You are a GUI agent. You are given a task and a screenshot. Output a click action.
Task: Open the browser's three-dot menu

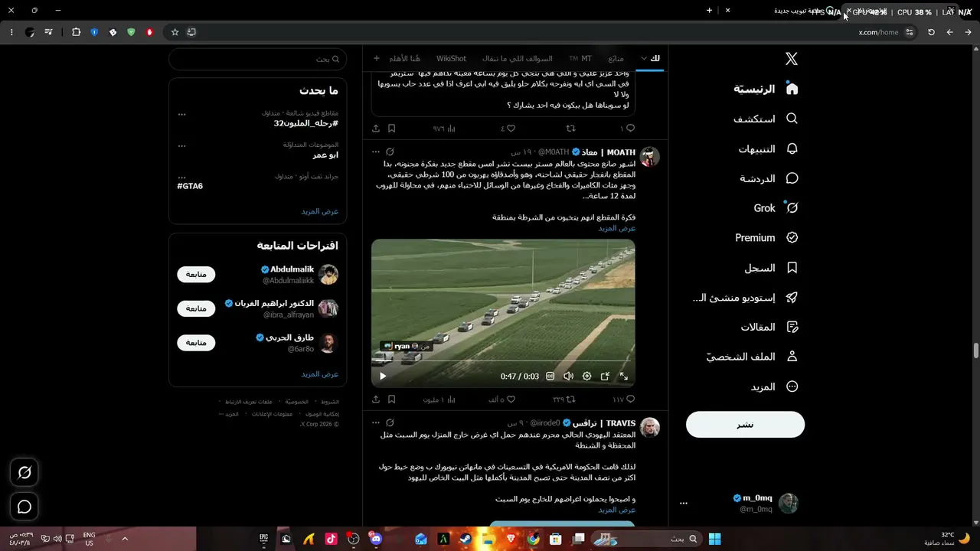click(11, 32)
